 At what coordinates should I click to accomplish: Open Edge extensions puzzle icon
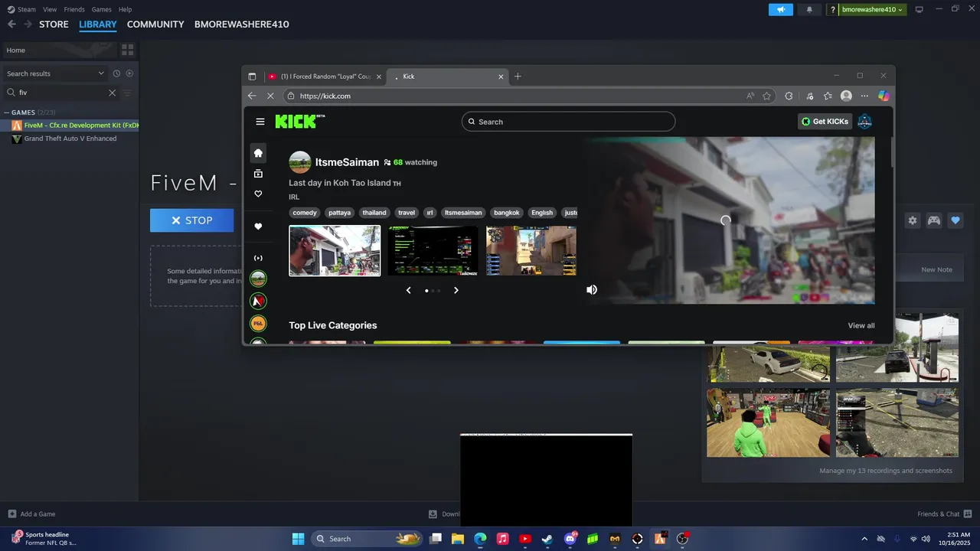pos(789,96)
